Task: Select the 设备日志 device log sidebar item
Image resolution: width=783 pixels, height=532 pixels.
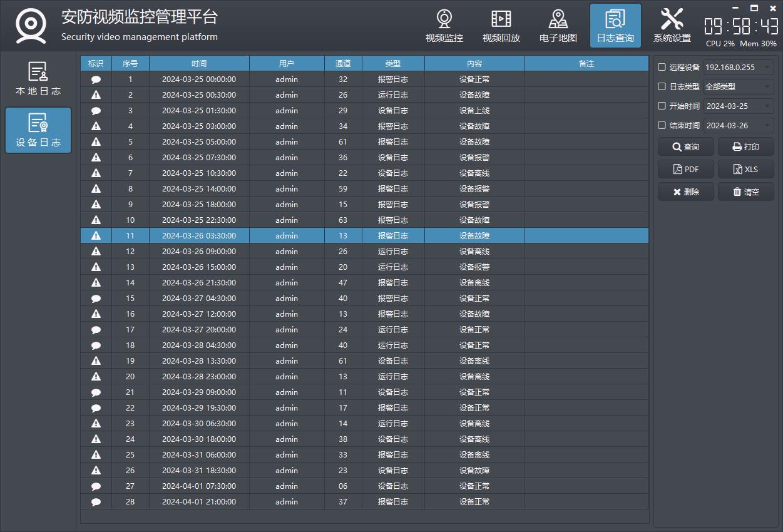Action: [38, 130]
